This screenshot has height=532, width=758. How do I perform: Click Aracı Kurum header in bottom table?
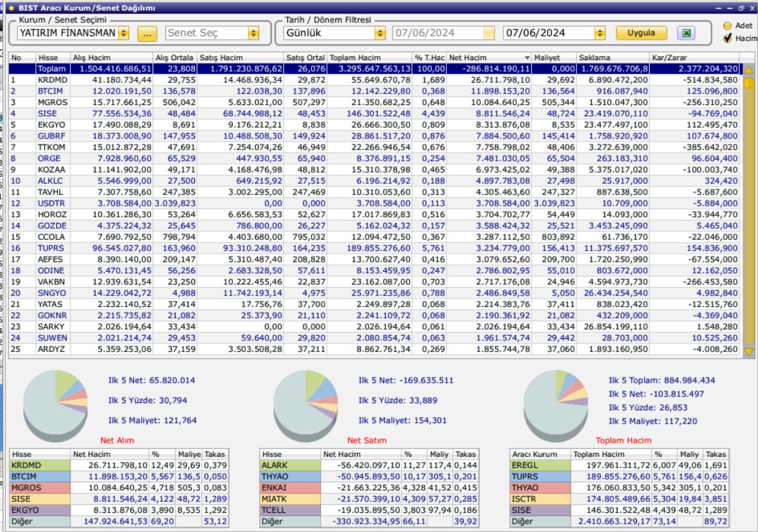coord(541,454)
